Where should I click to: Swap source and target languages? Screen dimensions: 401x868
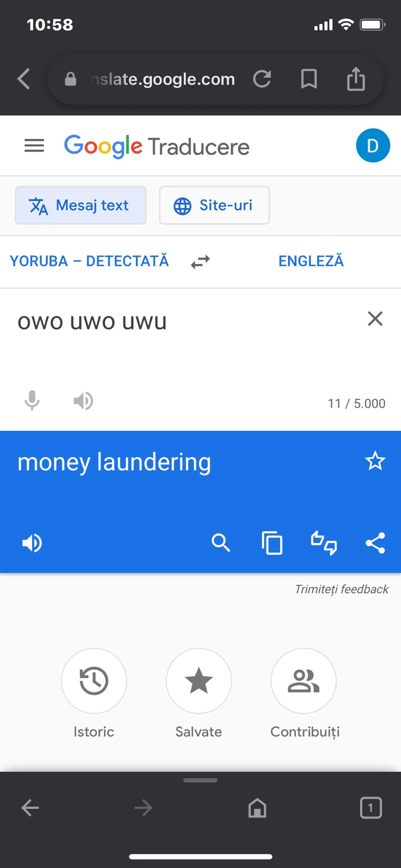pos(200,262)
